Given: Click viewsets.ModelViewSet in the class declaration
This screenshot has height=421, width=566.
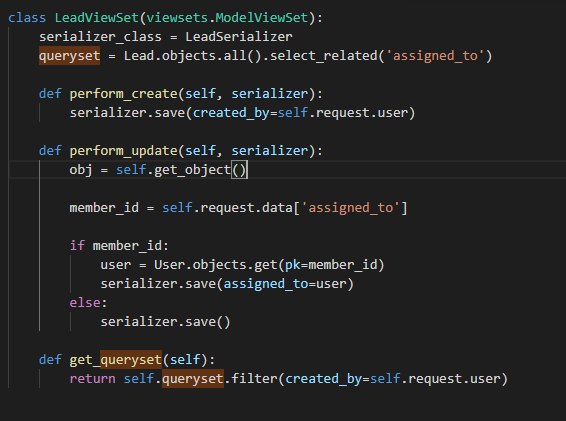Looking at the screenshot, I should pyautogui.click(x=227, y=18).
